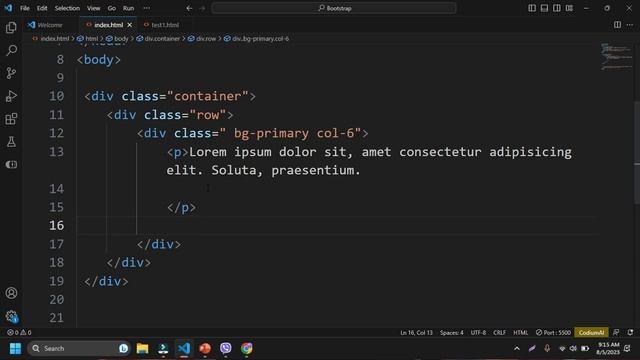This screenshot has height=360, width=640.
Task: Toggle secondary side bar layout icon
Action: click(x=556, y=8)
